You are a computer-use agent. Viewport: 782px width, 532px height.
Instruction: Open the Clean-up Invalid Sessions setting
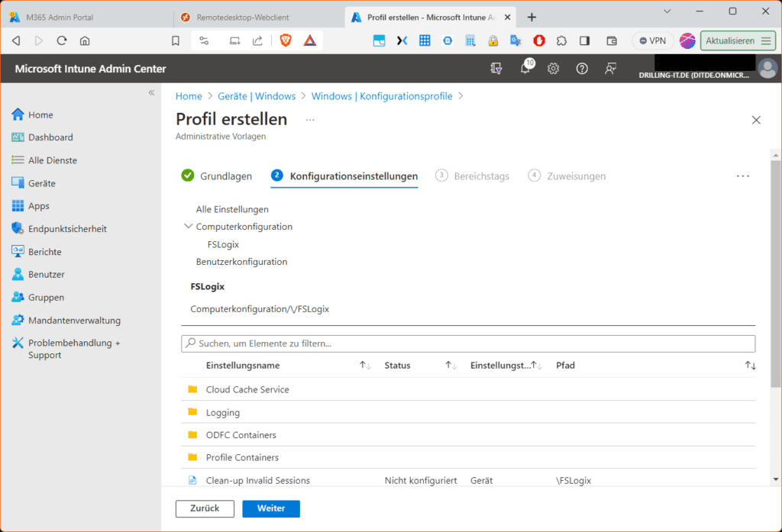pyautogui.click(x=258, y=480)
